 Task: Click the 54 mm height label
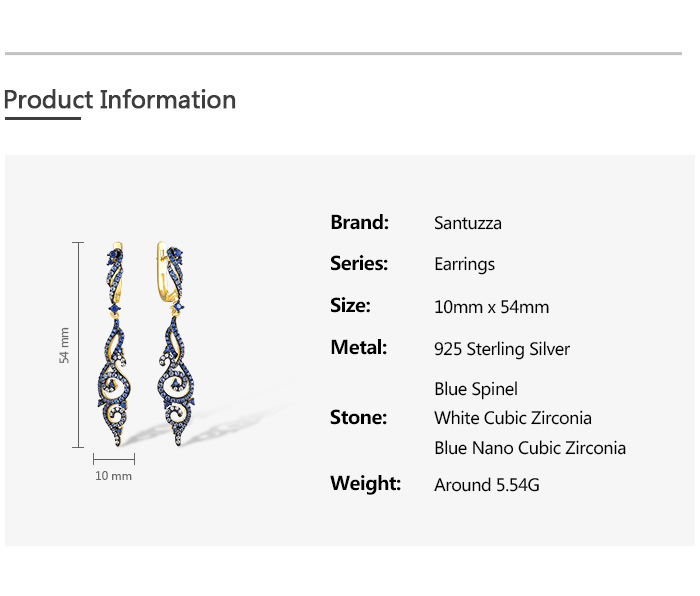pos(65,345)
